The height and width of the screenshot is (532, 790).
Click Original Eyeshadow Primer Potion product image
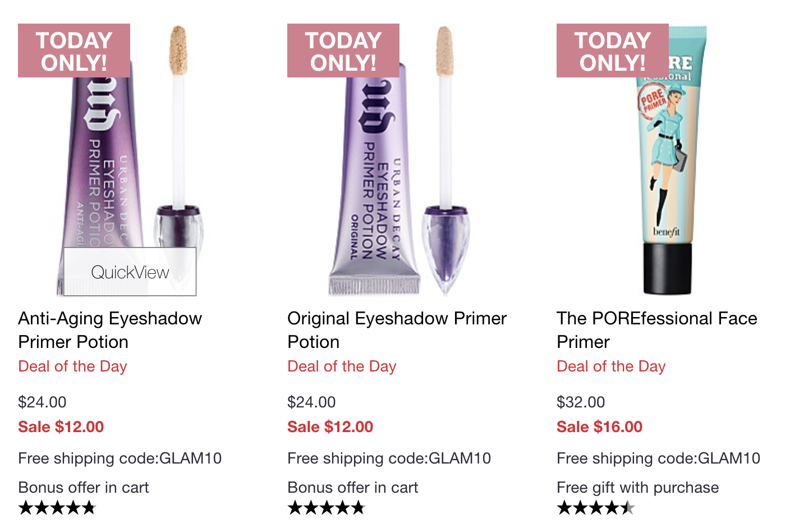tap(399, 160)
